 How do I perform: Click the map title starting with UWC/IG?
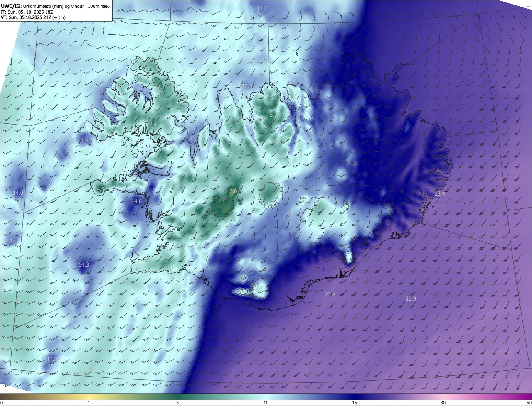pos(55,6)
